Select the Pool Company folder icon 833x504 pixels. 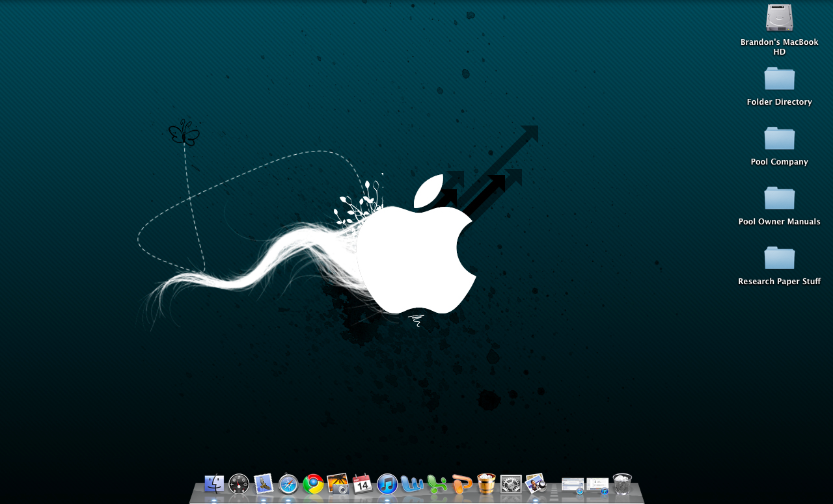pyautogui.click(x=779, y=138)
